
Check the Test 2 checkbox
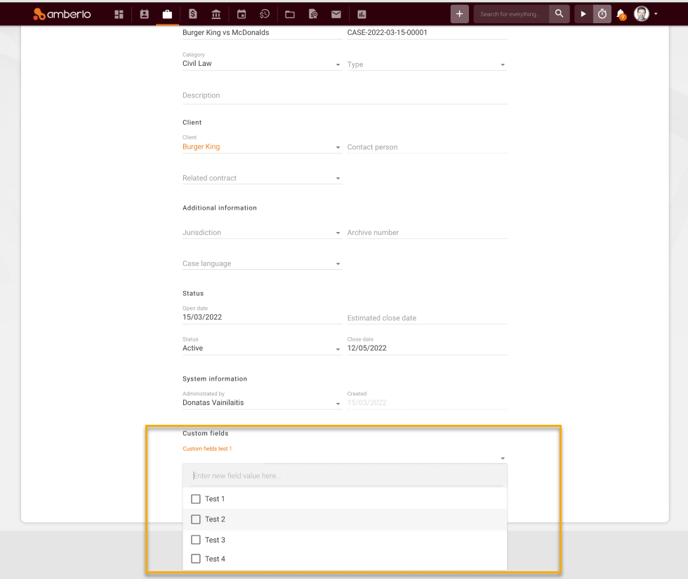[196, 519]
